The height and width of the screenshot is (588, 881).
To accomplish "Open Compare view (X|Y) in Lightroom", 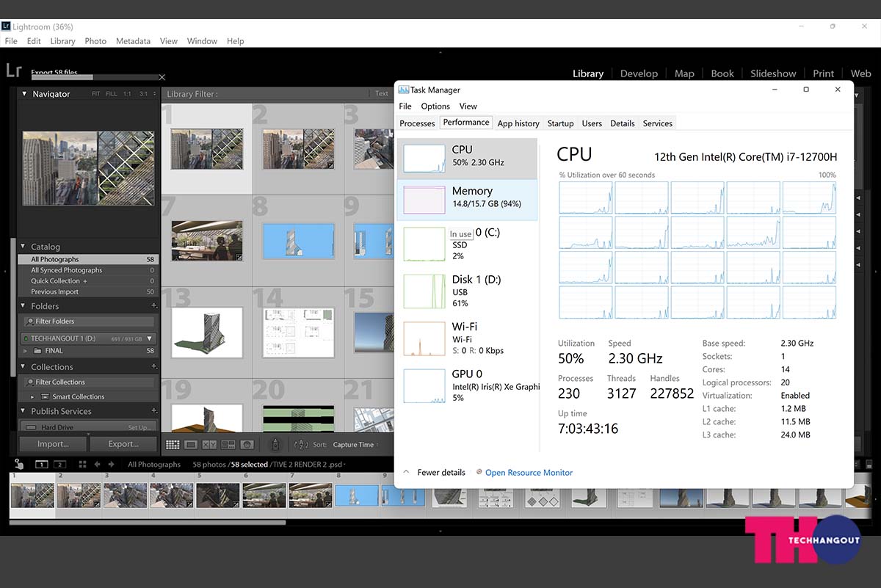I will [209, 444].
